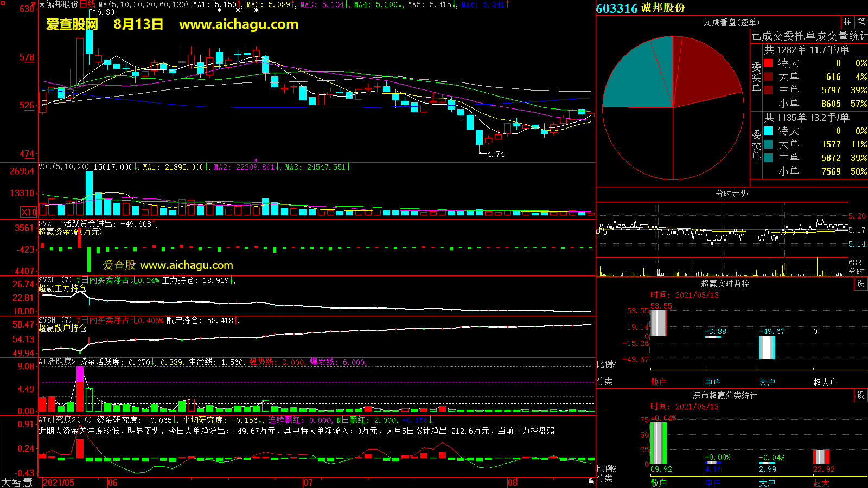
Task: Open 设 settings for 深市超赢分类统计 panel
Action: click(x=861, y=395)
